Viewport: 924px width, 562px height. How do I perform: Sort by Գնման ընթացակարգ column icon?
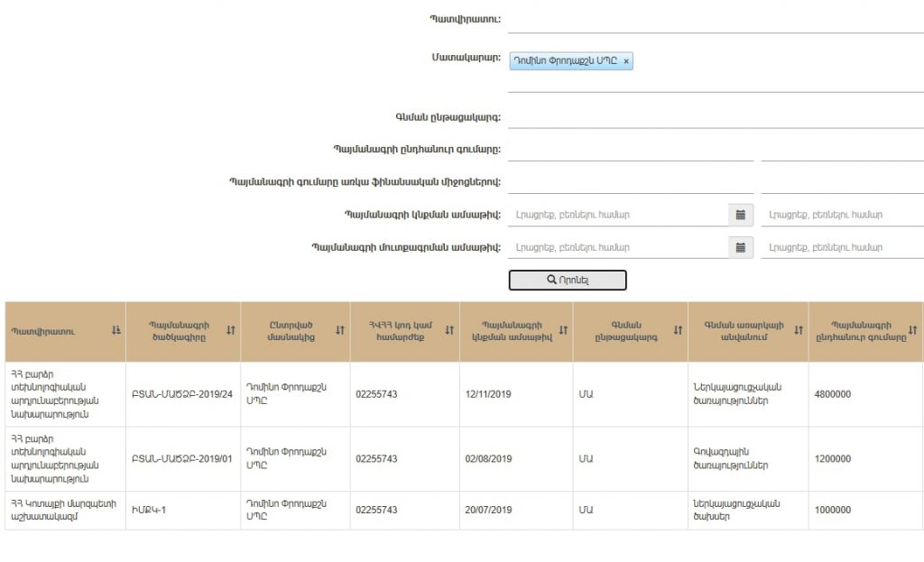[x=678, y=331]
